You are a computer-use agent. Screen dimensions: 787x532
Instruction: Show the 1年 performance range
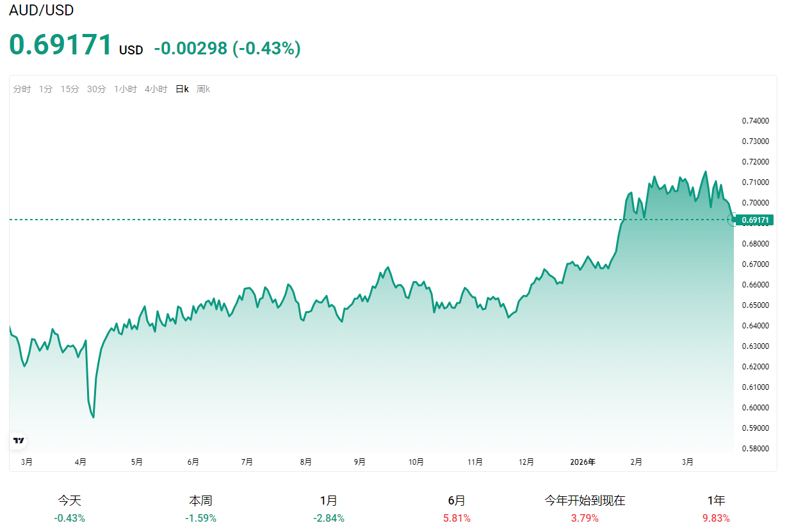[716, 508]
